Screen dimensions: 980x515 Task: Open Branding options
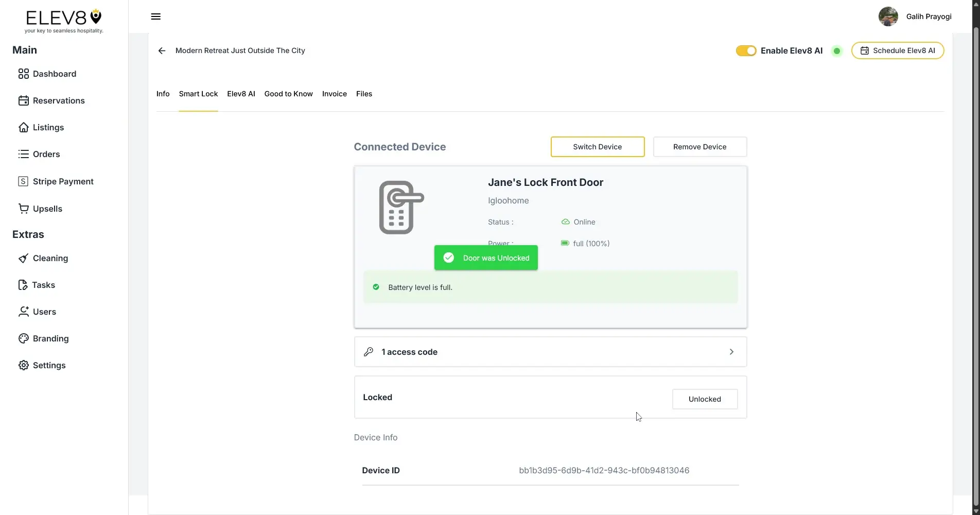point(50,338)
